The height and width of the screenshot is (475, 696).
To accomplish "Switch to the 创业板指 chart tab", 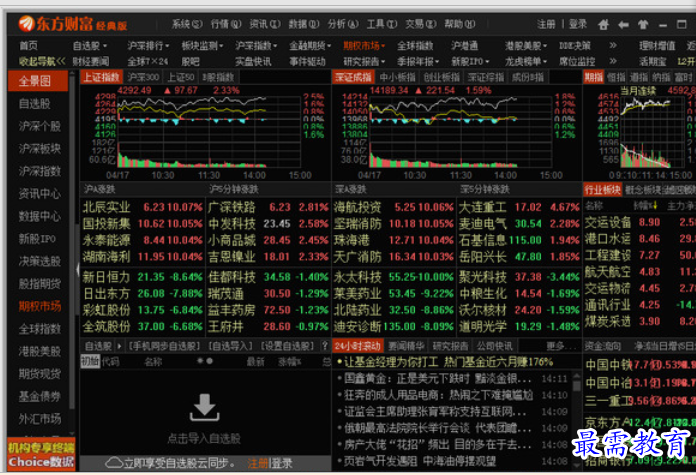I will pyautogui.click(x=442, y=77).
